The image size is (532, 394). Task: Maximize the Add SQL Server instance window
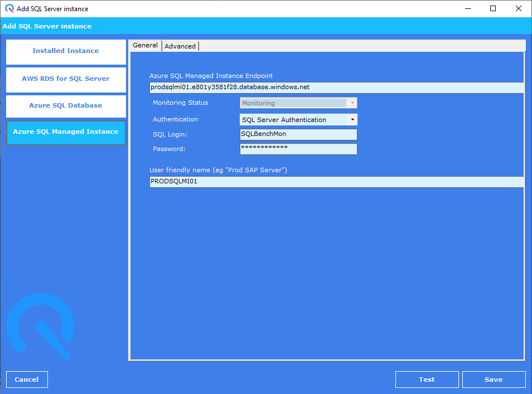(x=493, y=8)
